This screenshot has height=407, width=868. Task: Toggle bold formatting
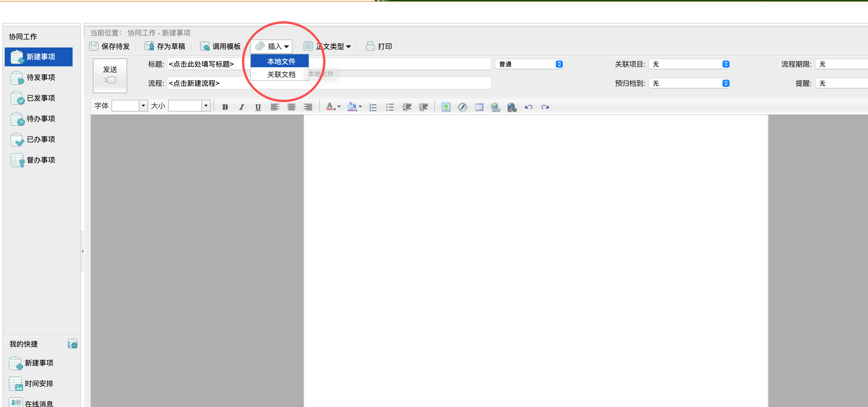[225, 107]
